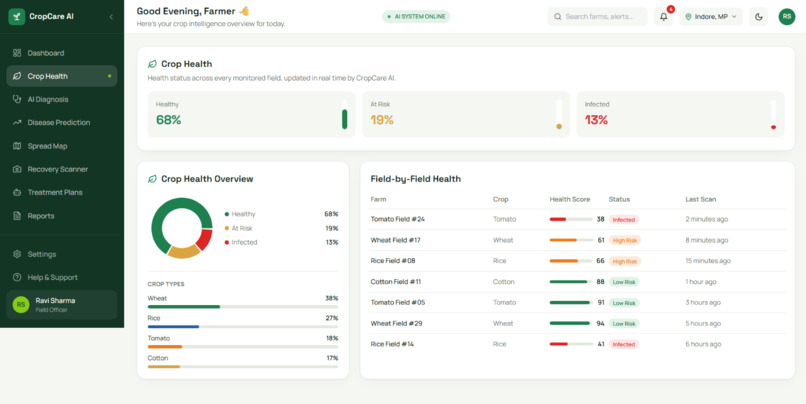The image size is (806, 404).
Task: Click the Help & Support question icon
Action: [17, 277]
